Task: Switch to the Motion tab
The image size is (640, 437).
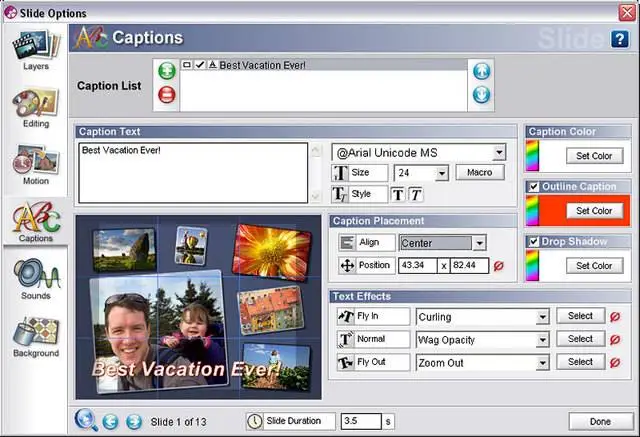Action: (36, 165)
